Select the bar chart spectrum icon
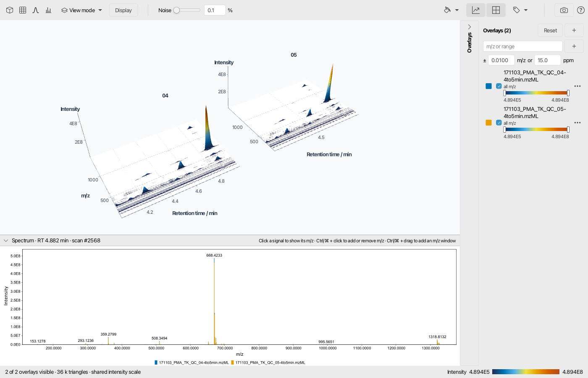This screenshot has width=588, height=378. [x=49, y=10]
